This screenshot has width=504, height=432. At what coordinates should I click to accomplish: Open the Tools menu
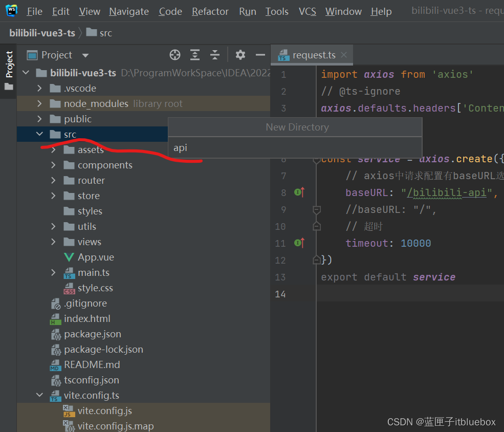277,12
